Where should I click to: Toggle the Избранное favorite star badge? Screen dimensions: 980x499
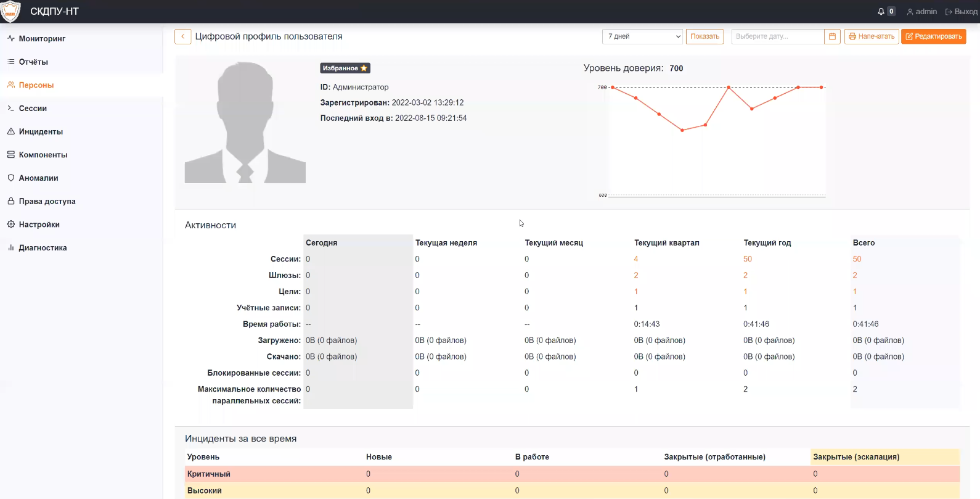coord(345,68)
